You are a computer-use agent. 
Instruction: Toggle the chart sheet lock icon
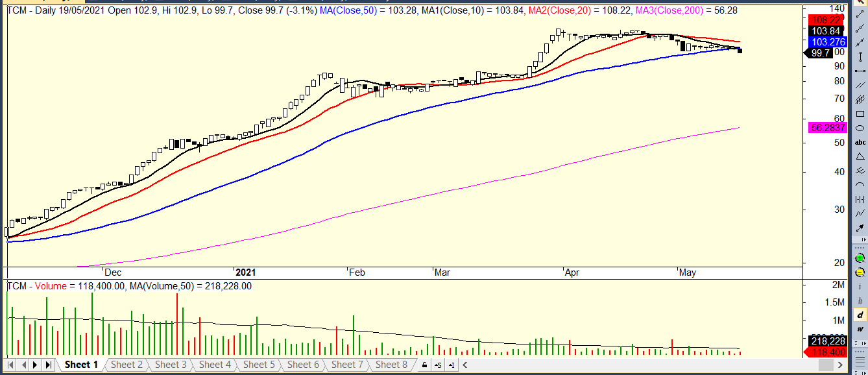click(424, 365)
